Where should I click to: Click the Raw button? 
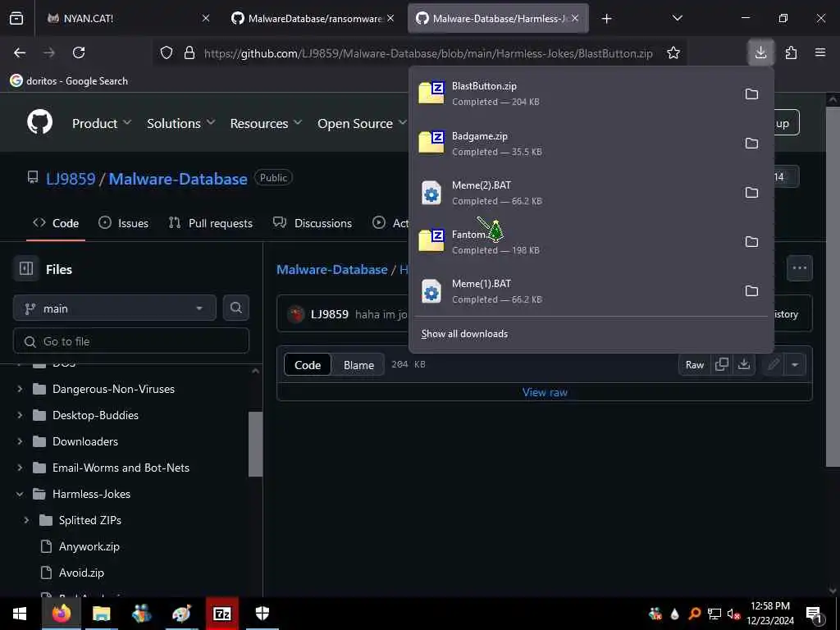coord(694,365)
